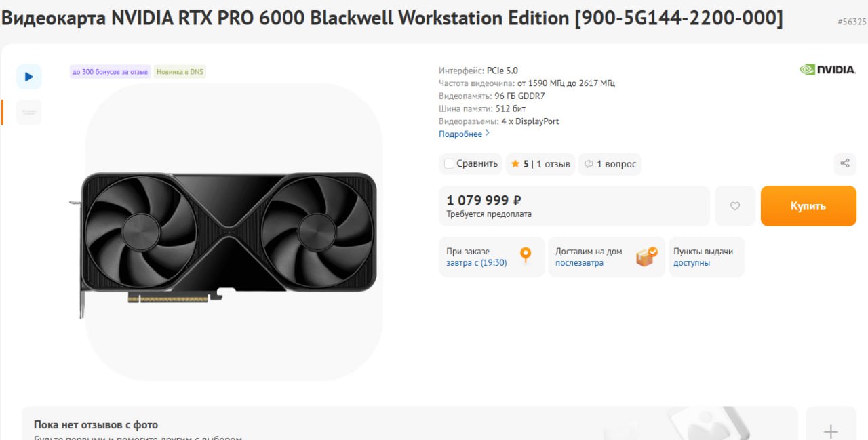
Task: Click the Новинка в DNS badge
Action: coord(180,72)
